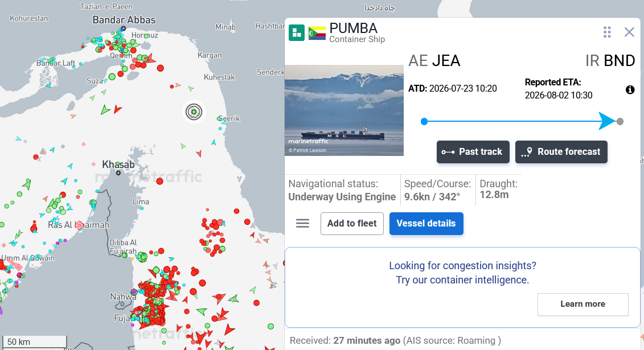Show the vessel's Past track

click(x=473, y=152)
